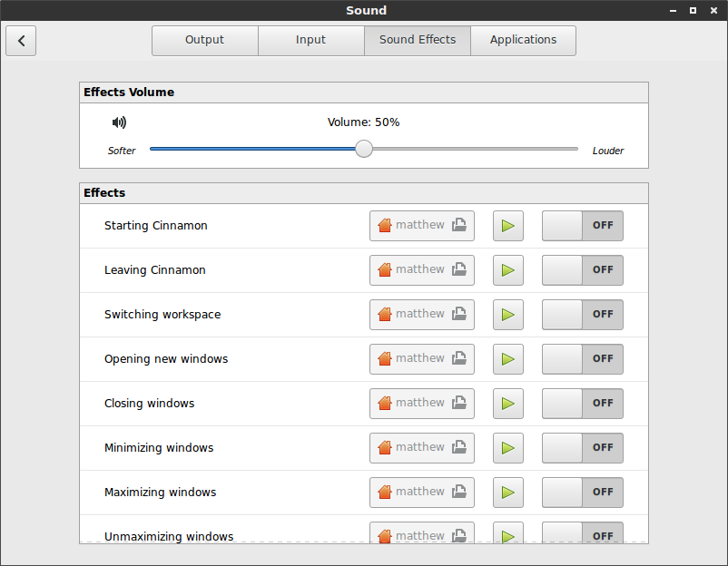The height and width of the screenshot is (566, 728).
Task: Play the Maximizing windows sound
Action: pos(508,493)
